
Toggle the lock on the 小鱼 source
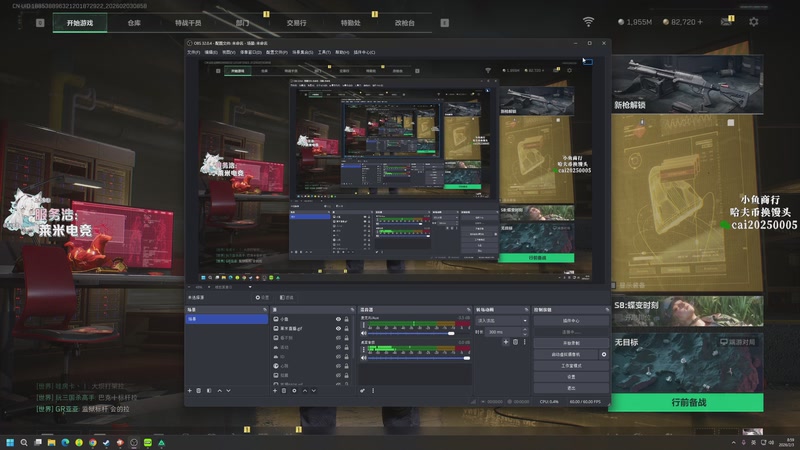[x=346, y=319]
